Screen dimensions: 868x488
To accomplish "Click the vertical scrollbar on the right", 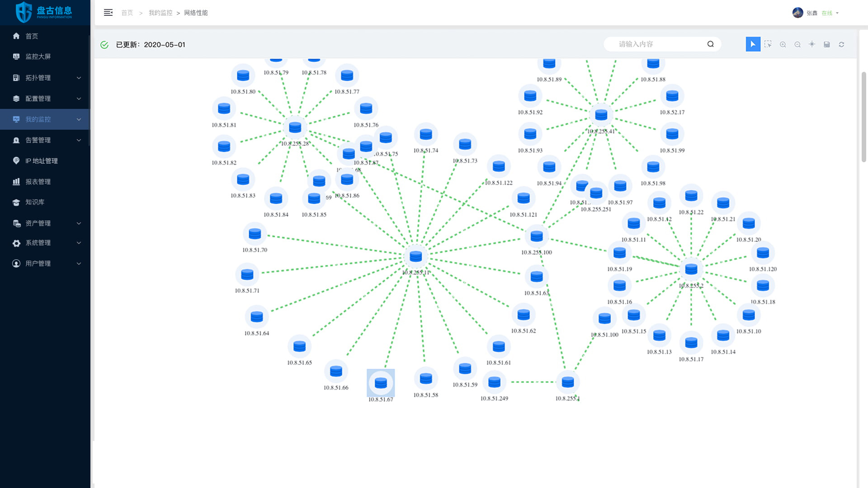I will point(863,117).
